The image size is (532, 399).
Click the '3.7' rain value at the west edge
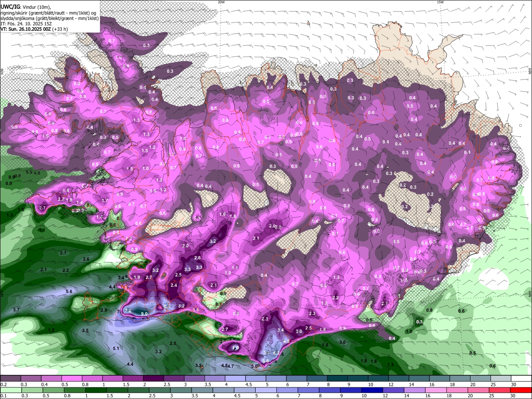[16, 310]
